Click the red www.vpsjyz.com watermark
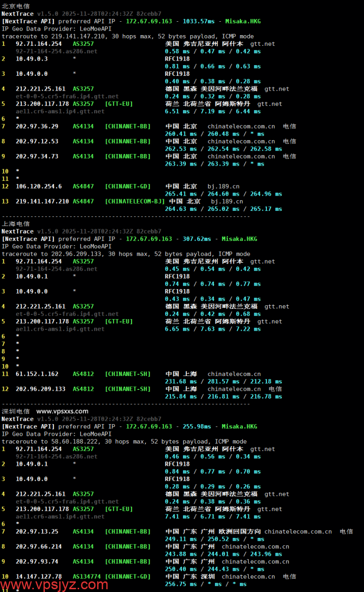 [55, 585]
